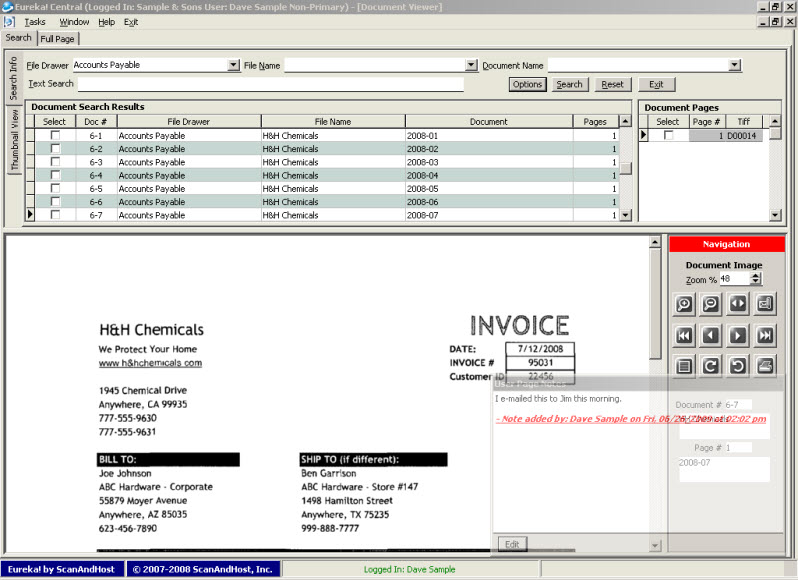Click the document image scroll-up arrow
Image resolution: width=798 pixels, height=580 pixels.
click(655, 242)
